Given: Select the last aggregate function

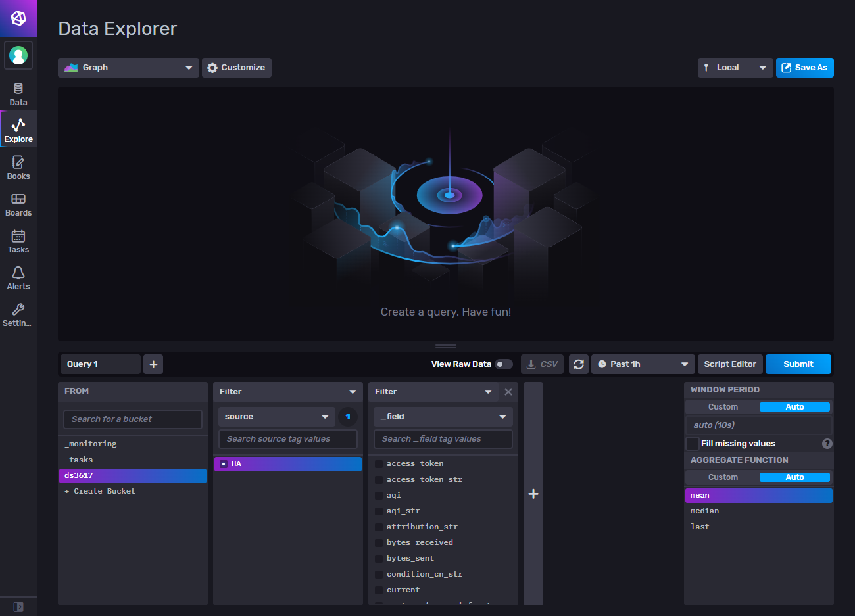Looking at the screenshot, I should 759,527.
